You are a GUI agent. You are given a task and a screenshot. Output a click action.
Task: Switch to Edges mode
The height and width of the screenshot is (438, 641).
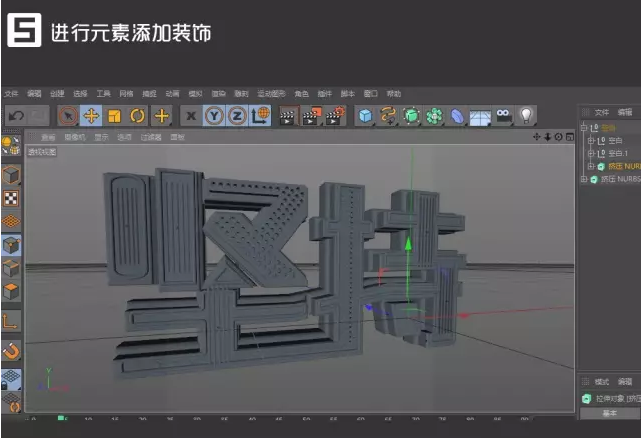[11, 269]
